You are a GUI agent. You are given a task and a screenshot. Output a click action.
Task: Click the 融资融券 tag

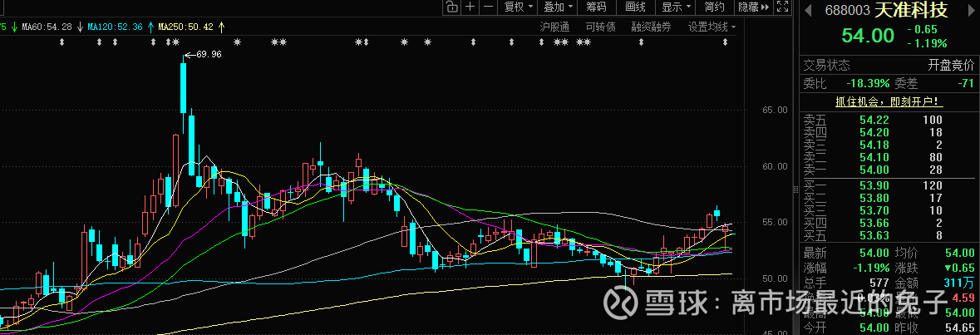click(651, 27)
